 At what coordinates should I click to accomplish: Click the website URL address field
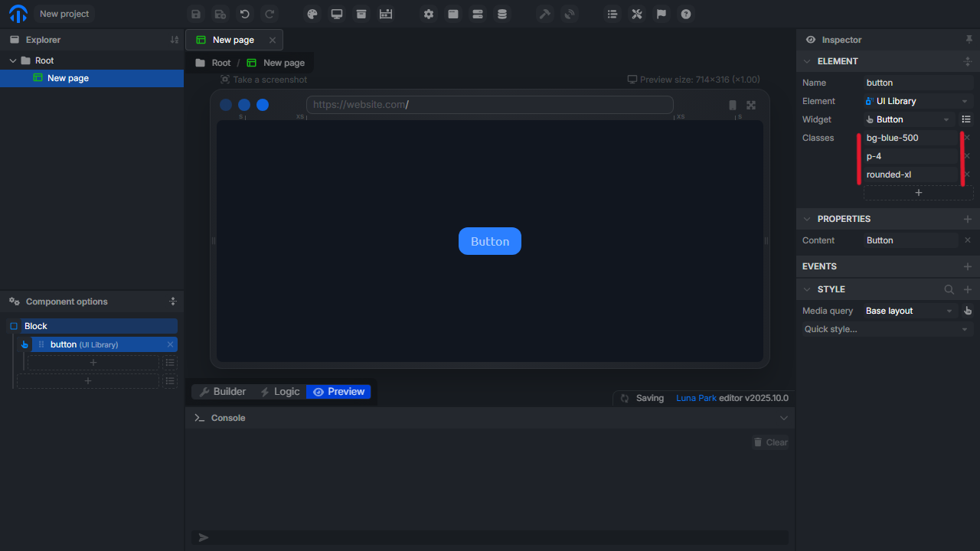[x=490, y=105]
